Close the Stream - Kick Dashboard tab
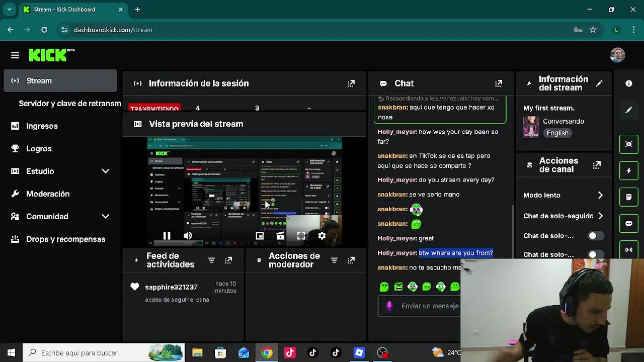This screenshot has width=644, height=362. 121,9
